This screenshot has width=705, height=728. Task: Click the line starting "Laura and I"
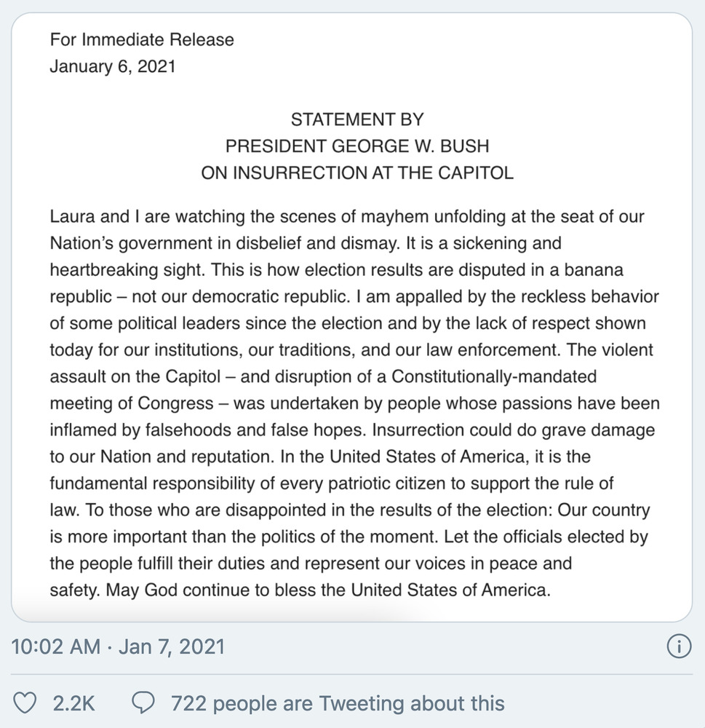[x=347, y=217]
